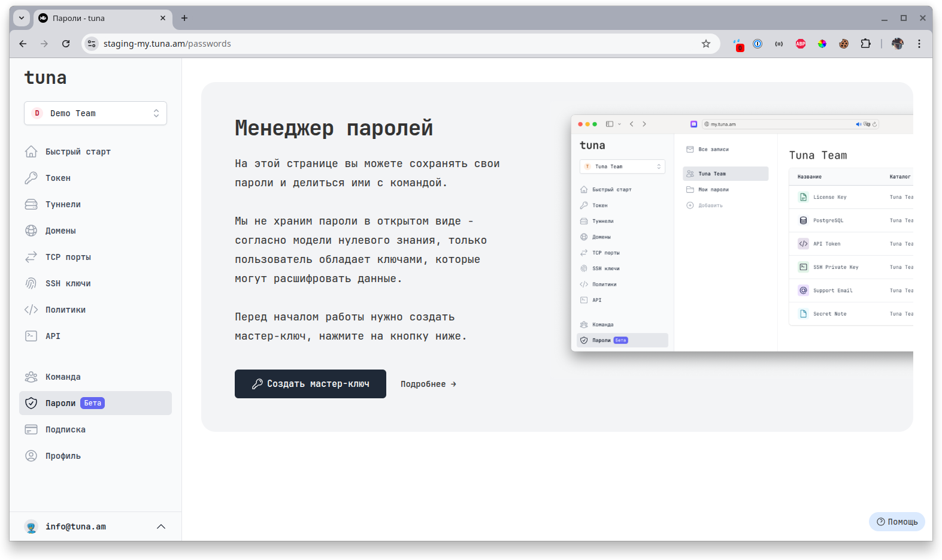Click the Помощь help button
The width and height of the screenshot is (942, 560).
pos(896,522)
